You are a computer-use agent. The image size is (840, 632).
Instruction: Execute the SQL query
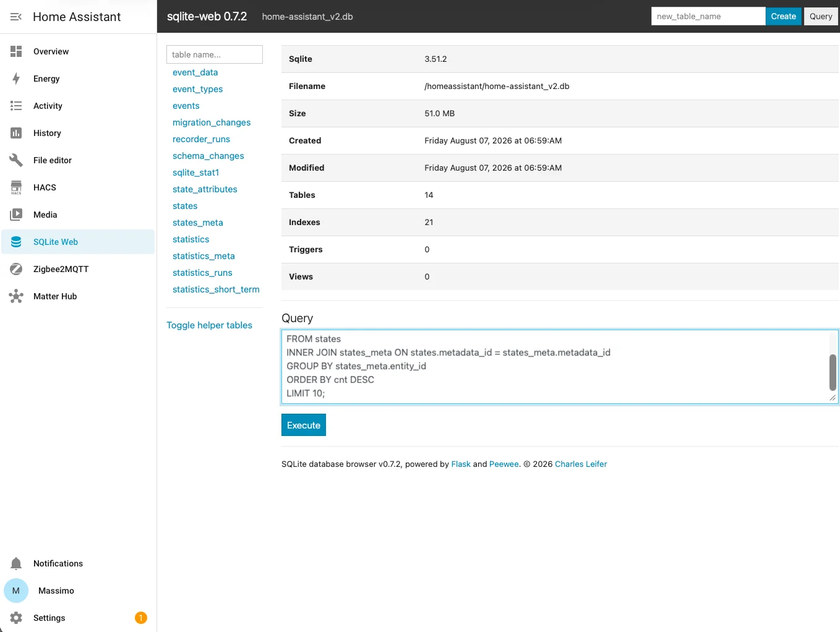click(304, 425)
